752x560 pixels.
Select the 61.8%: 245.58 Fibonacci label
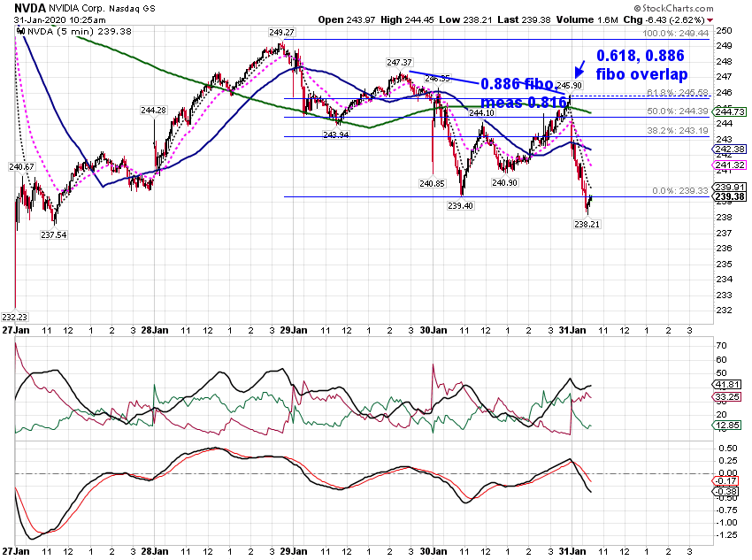677,92
